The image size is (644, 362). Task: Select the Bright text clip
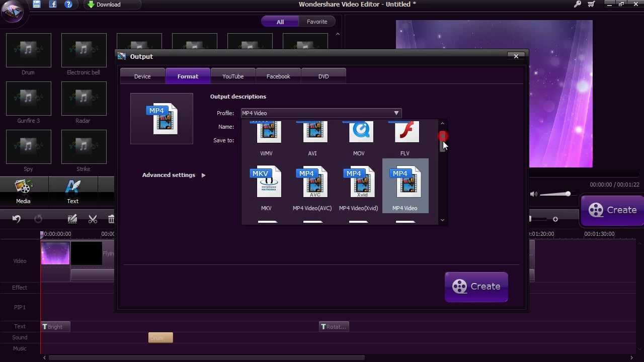point(55,327)
